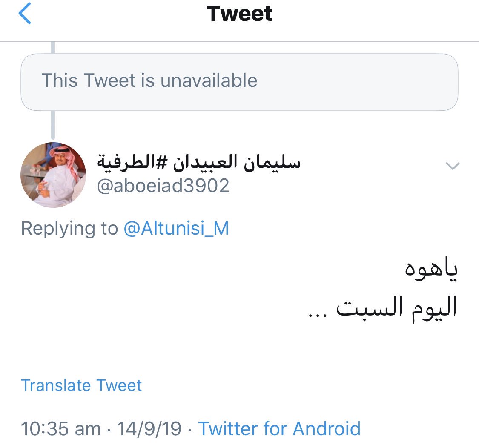Image resolution: width=479 pixels, height=448 pixels.
Task: Click the @Altunisi_M mention link
Action: [176, 229]
